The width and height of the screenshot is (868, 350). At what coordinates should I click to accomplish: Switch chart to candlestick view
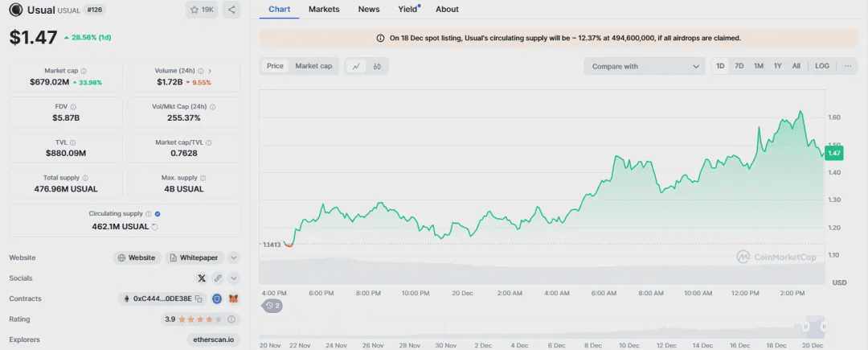click(376, 66)
